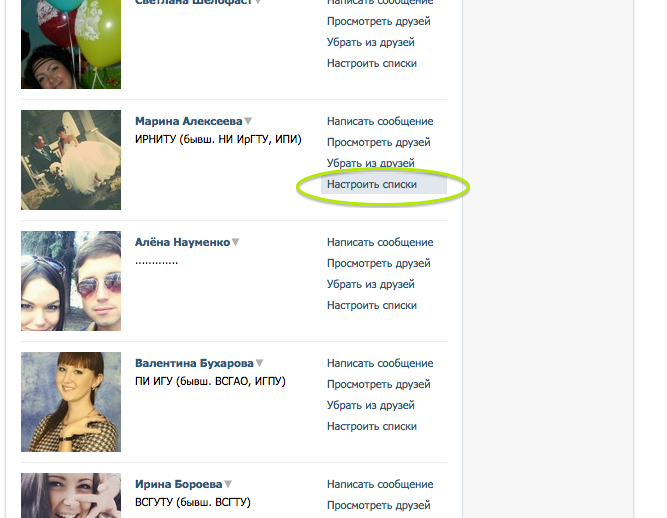Screen dimensions: 667x518
Task: Click Написать сообщение for Марина Алексеева
Action: 380,121
